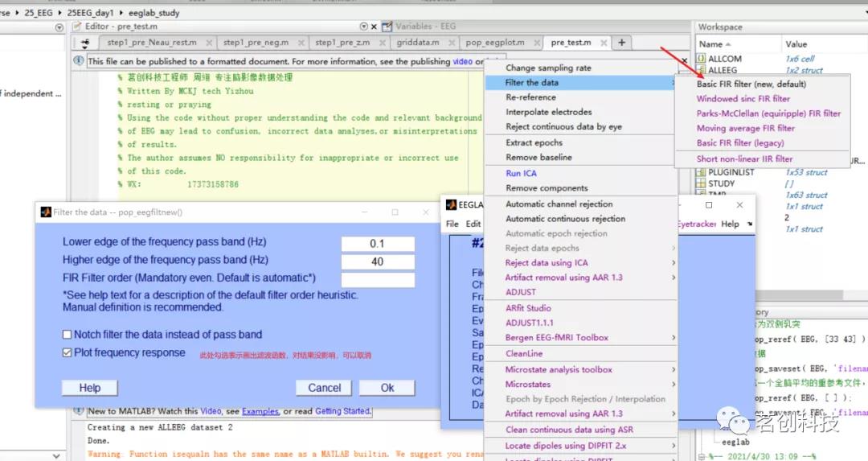This screenshot has height=461, width=868.
Task: Open the EEGLAB File menu
Action: click(x=452, y=224)
